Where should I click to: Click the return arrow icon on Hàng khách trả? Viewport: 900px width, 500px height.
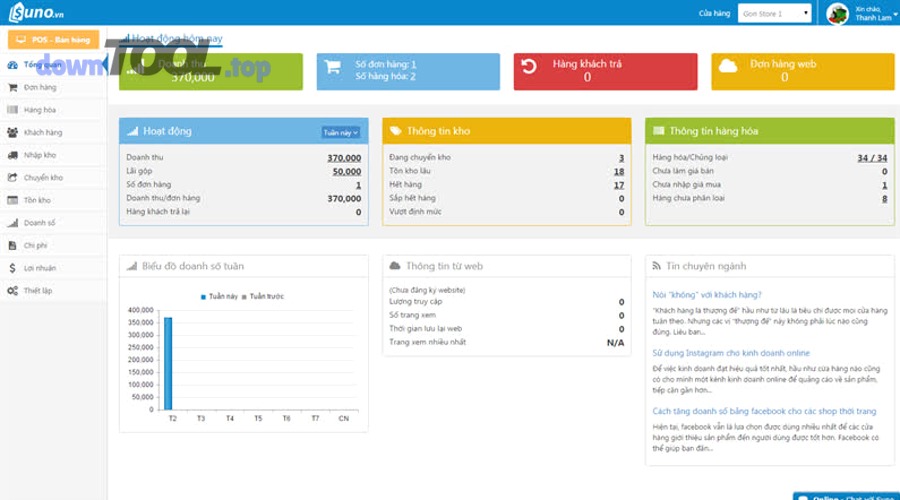[530, 71]
